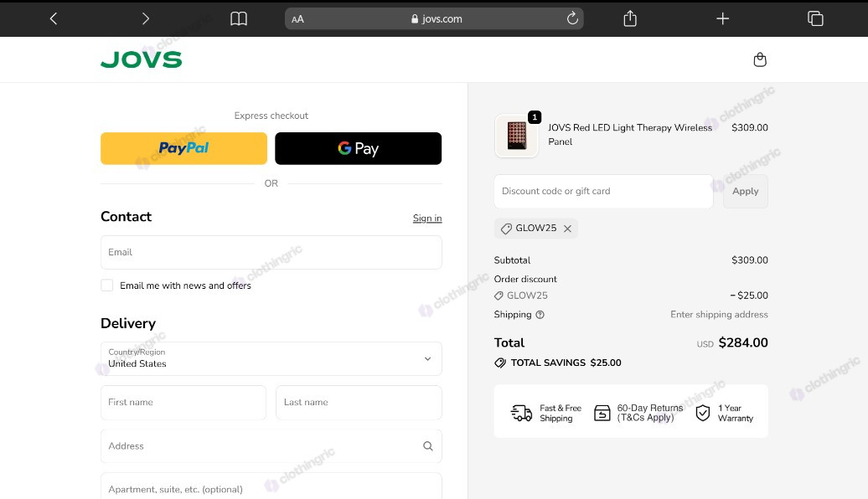This screenshot has height=499, width=868.
Task: Open a new tab with the plus icon
Action: tap(722, 18)
